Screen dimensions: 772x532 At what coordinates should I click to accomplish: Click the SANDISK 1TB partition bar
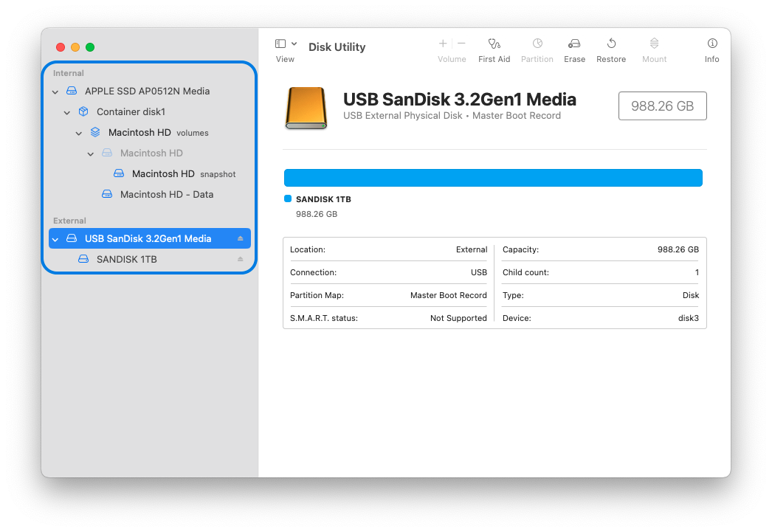[x=493, y=177]
